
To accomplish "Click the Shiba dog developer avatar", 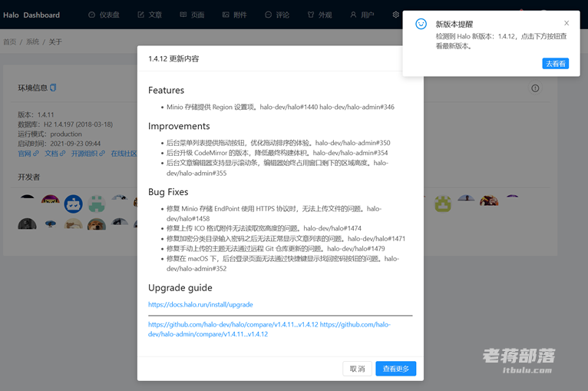I will tap(97, 224).
